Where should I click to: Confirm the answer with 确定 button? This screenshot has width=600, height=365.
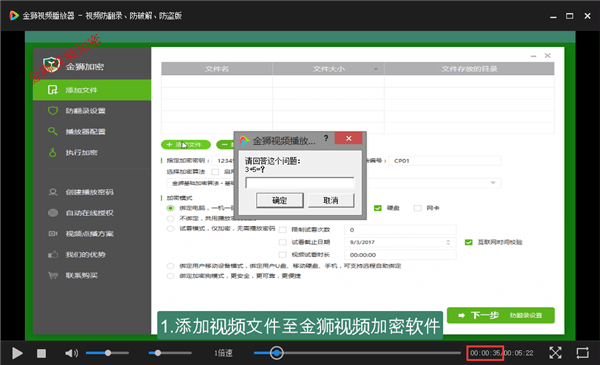pyautogui.click(x=280, y=200)
